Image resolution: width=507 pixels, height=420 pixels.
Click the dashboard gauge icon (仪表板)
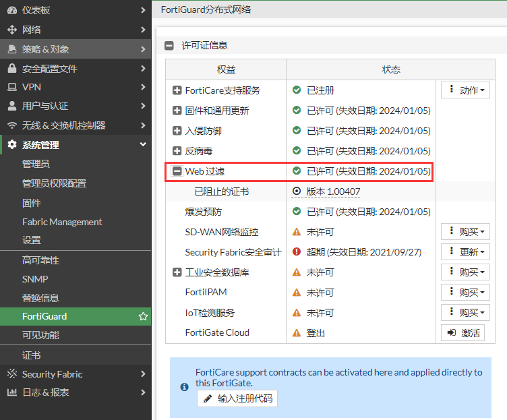(x=11, y=10)
